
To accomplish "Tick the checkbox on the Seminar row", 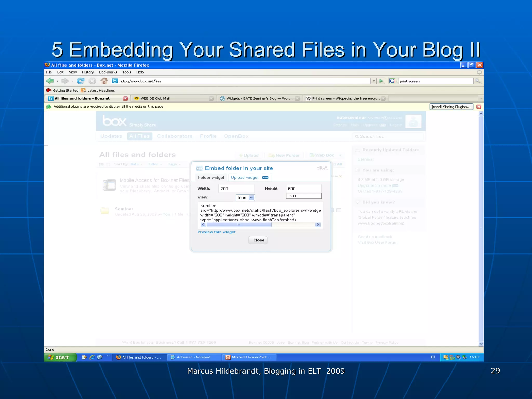I will pyautogui.click(x=339, y=210).
